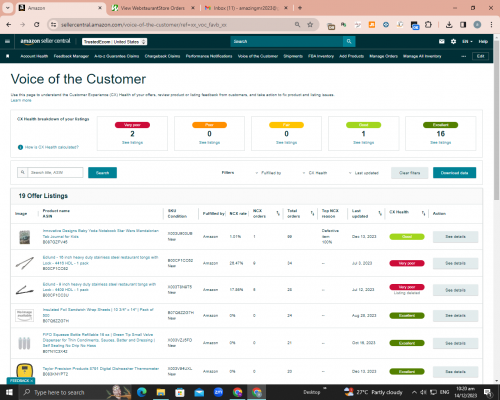Open the settings gear icon
The width and height of the screenshot is (500, 400).
tap(453, 41)
